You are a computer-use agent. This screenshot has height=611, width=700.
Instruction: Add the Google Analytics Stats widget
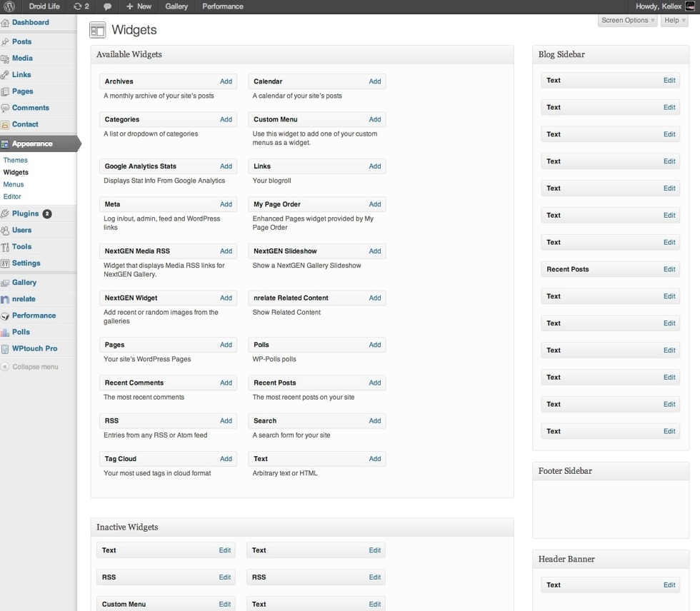pyautogui.click(x=226, y=166)
